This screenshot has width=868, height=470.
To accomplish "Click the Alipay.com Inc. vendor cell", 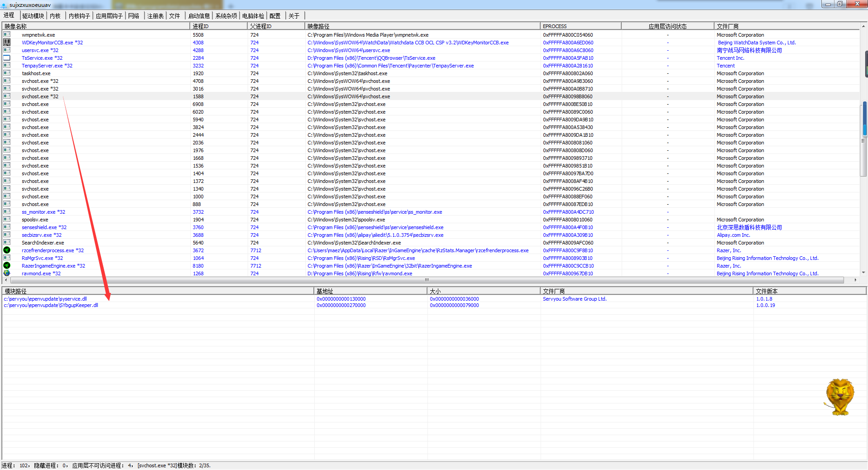I will tap(734, 235).
